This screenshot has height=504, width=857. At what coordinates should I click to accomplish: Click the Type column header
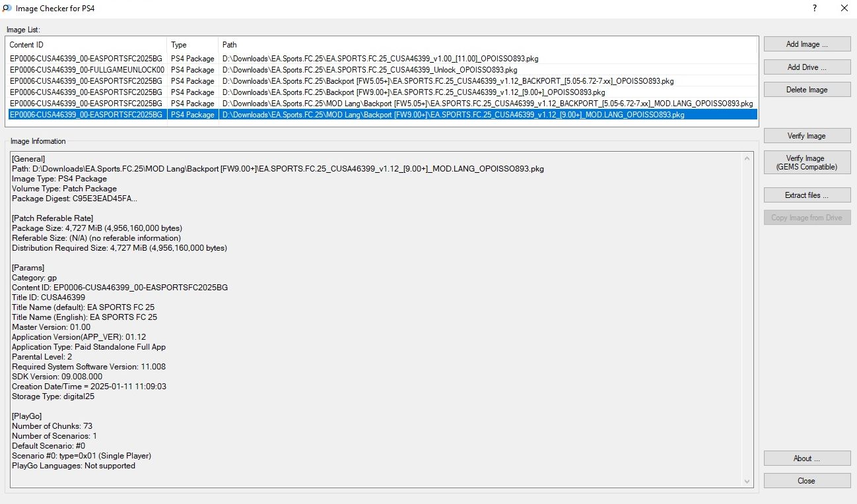click(x=193, y=45)
